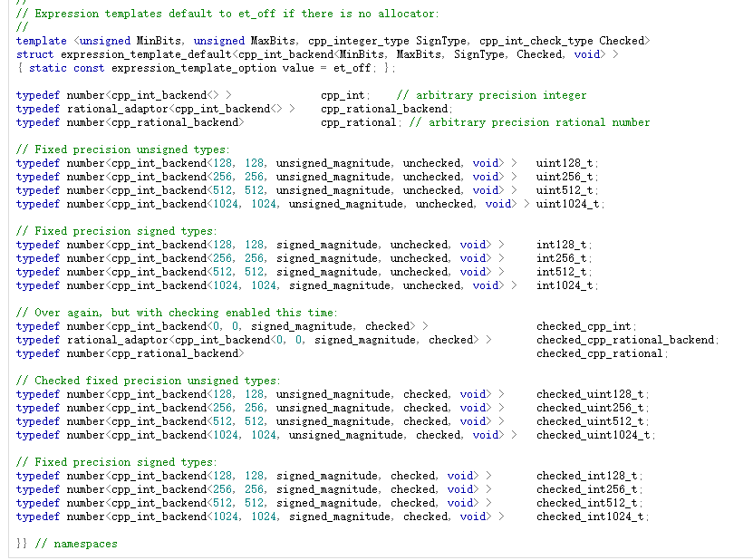Viewport: 753px width, 560px height.
Task: Click the 'uint128_t' type name
Action: pyautogui.click(x=566, y=163)
